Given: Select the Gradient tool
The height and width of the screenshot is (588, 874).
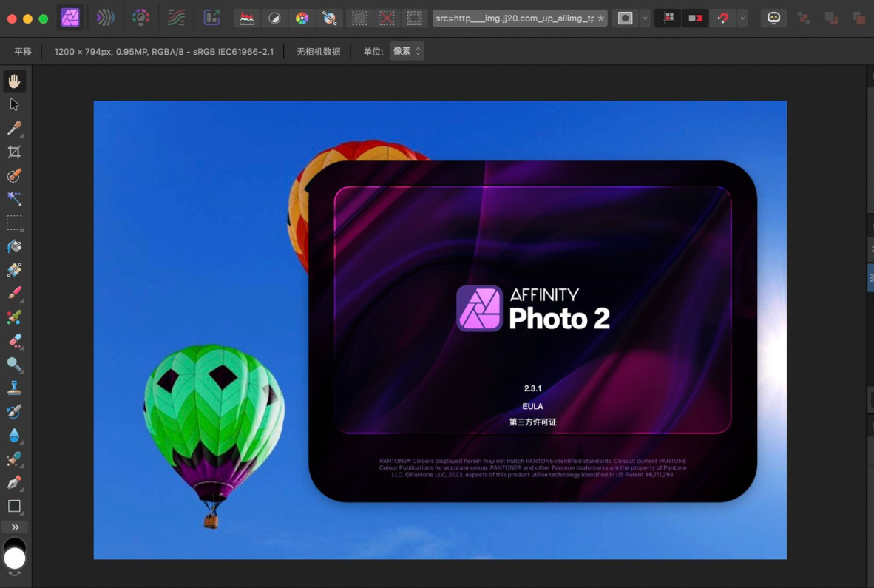Looking at the screenshot, I should [14, 270].
